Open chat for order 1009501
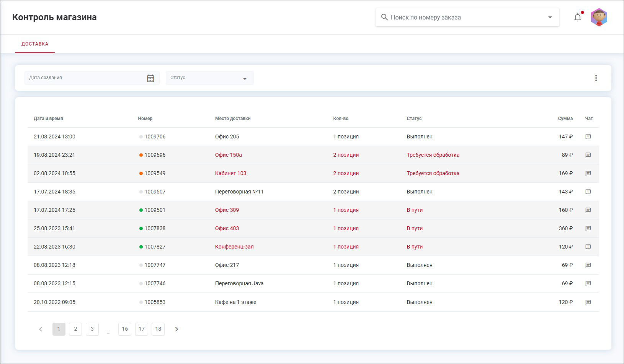The width and height of the screenshot is (624, 364). click(x=588, y=210)
